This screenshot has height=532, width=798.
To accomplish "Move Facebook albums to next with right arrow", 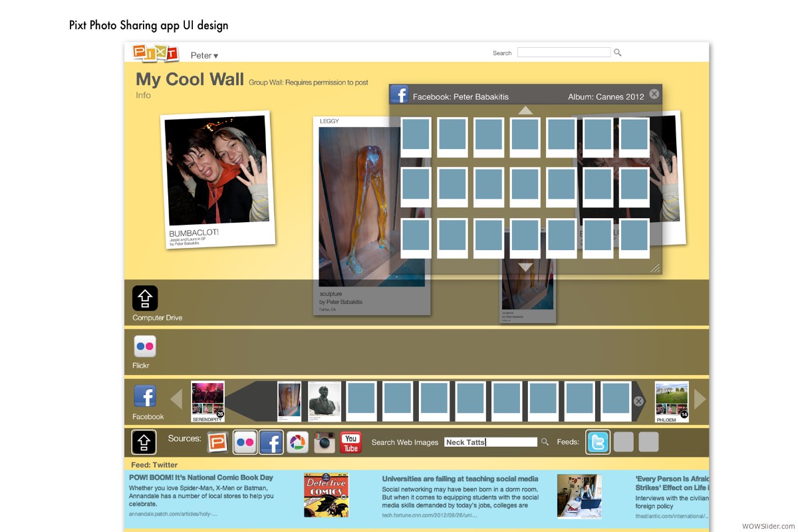I will pos(700,399).
